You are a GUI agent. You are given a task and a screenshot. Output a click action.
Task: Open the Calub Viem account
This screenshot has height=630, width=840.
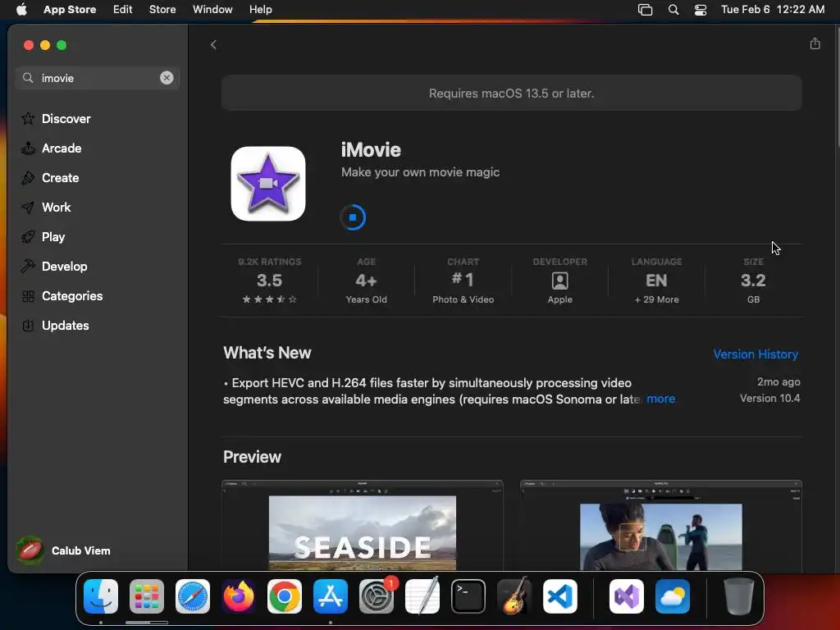(63, 550)
